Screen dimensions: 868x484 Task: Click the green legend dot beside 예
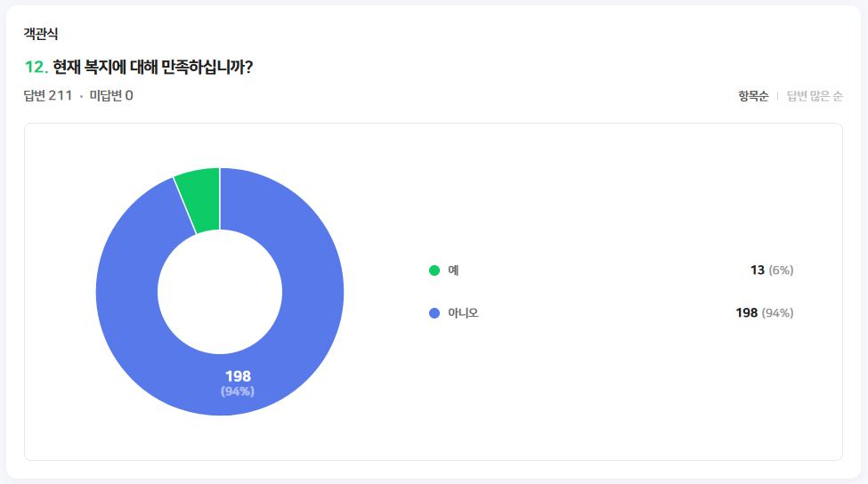434,270
